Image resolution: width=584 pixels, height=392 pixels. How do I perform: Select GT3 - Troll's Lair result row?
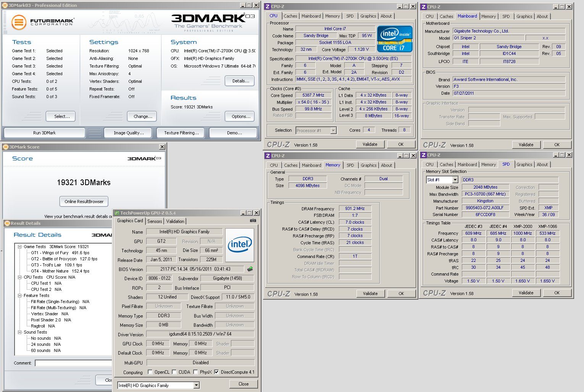pyautogui.click(x=56, y=265)
